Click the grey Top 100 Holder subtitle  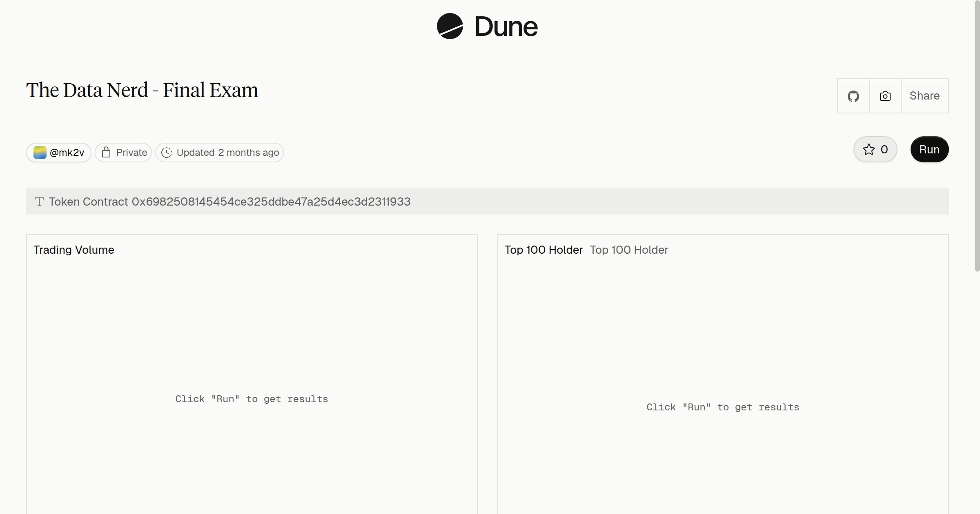[x=629, y=250]
